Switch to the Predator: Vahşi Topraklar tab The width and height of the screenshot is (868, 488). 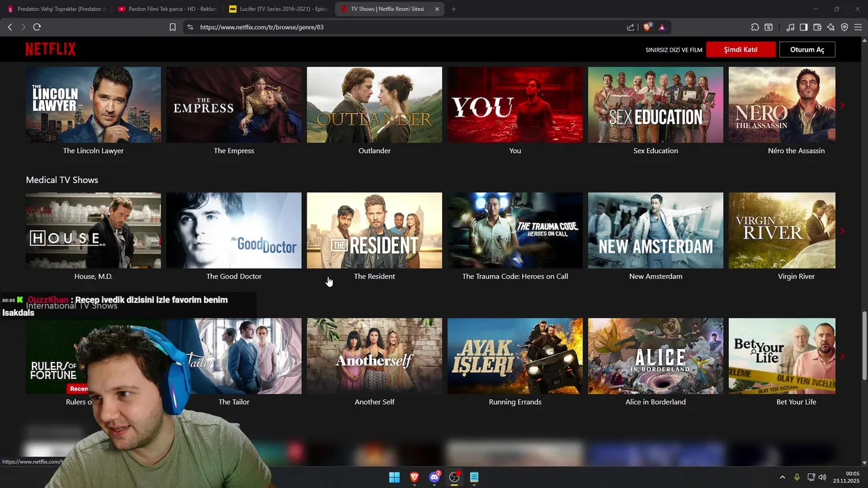point(57,9)
